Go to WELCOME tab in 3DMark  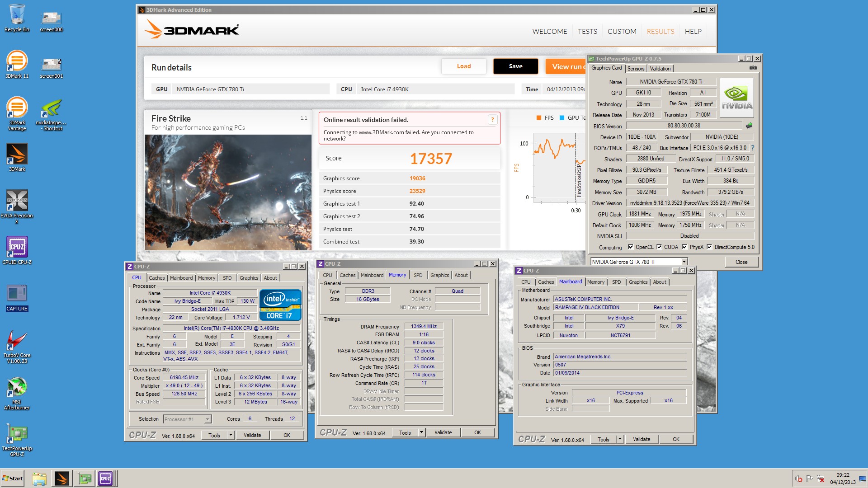[550, 32]
